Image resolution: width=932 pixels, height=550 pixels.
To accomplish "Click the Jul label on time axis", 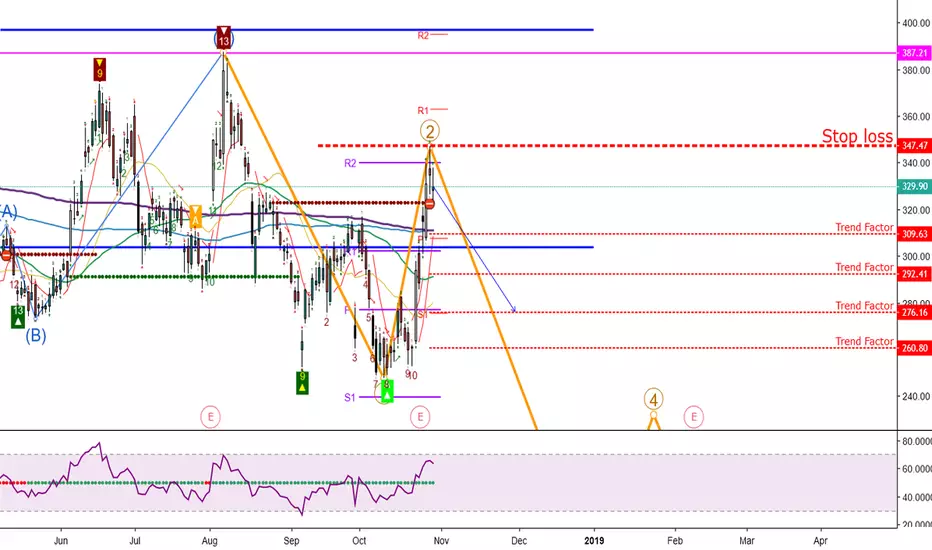I will coord(135,540).
